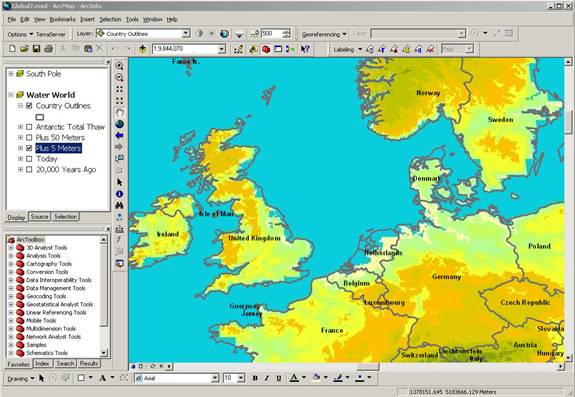This screenshot has width=575, height=397.
Task: Open the Georeferencing dropdown menu
Action: point(324,34)
